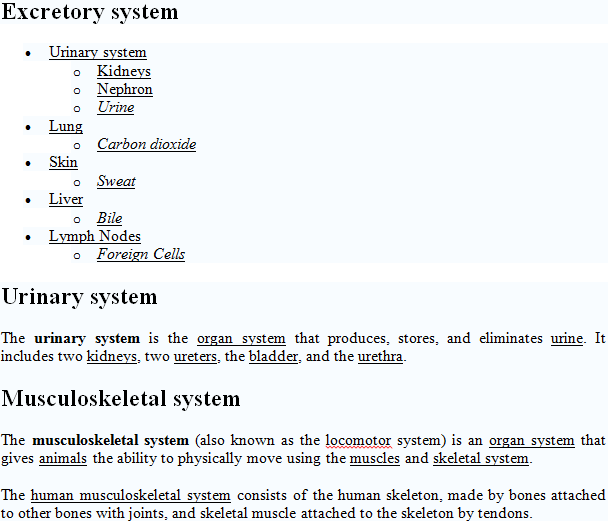The height and width of the screenshot is (521, 609).
Task: Open the skeletal system link
Action: point(481,458)
